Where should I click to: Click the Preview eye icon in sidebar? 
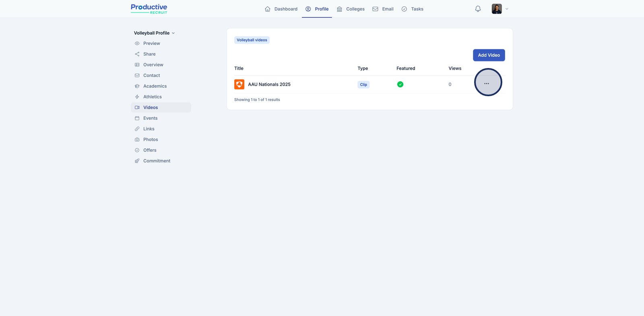(x=137, y=43)
